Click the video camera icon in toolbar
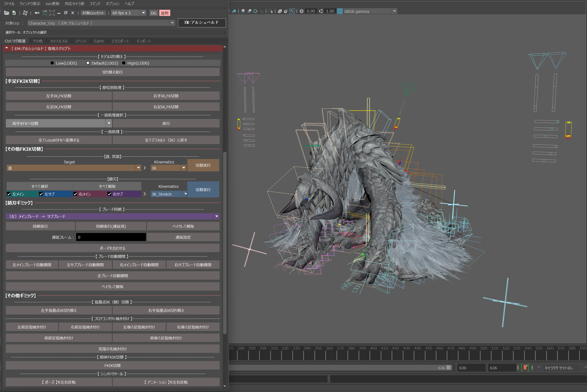This screenshot has width=587, height=392. pos(37,13)
